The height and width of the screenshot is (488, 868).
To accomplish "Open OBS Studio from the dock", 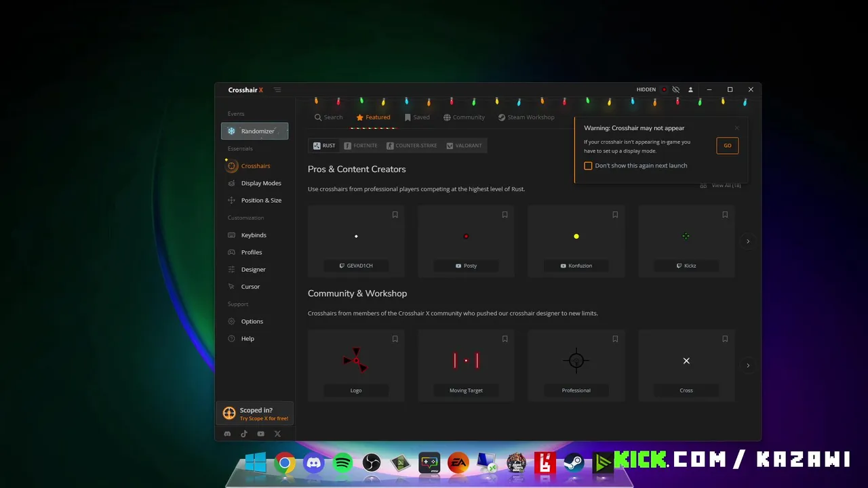I will coord(372,464).
